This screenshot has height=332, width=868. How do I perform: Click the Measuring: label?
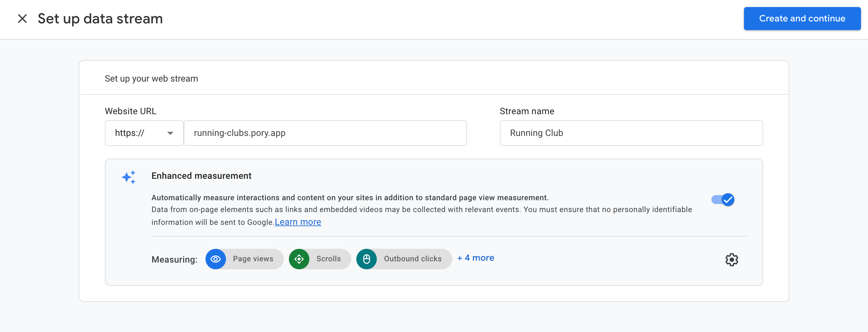(x=174, y=259)
